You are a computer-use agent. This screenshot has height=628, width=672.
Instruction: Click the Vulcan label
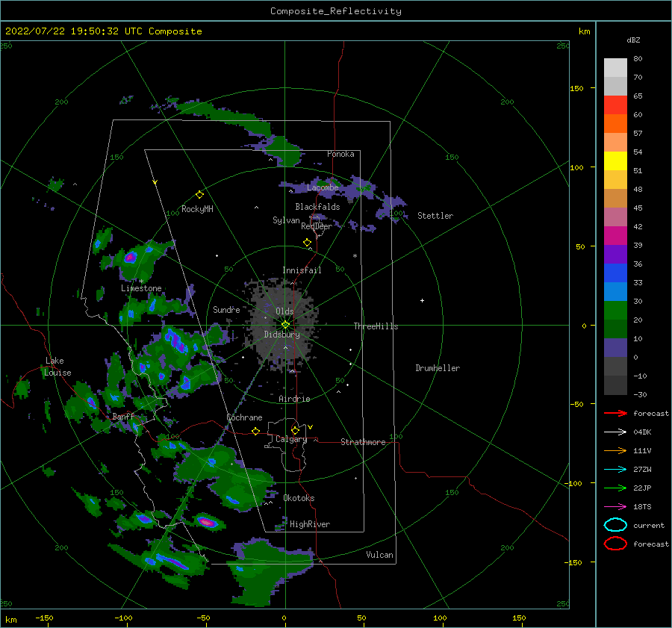(379, 555)
